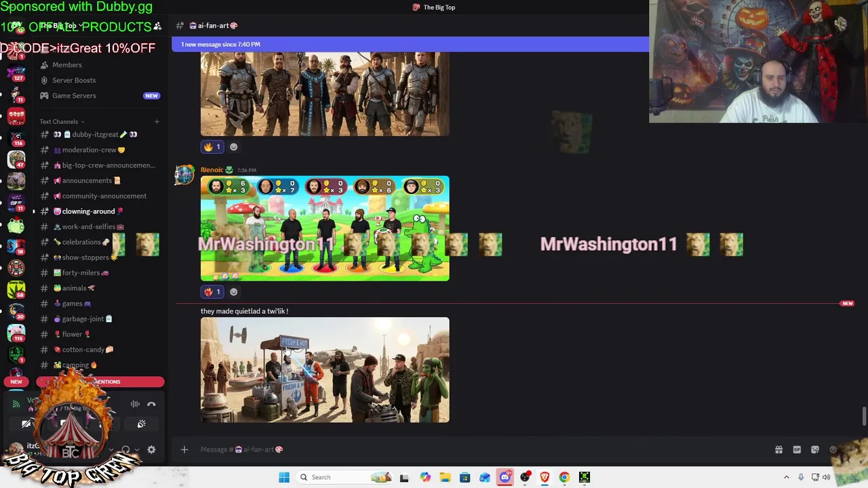
Task: Toggle noise suppression in voice panel
Action: click(x=135, y=404)
